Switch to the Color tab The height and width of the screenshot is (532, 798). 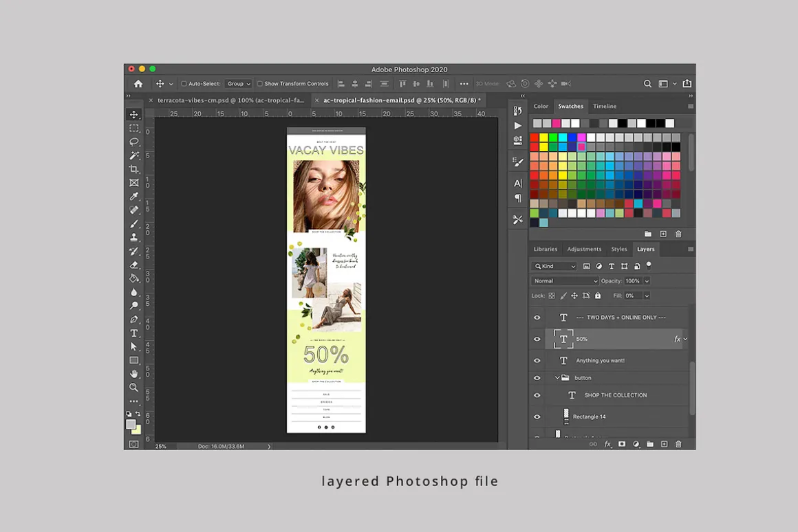[541, 107]
